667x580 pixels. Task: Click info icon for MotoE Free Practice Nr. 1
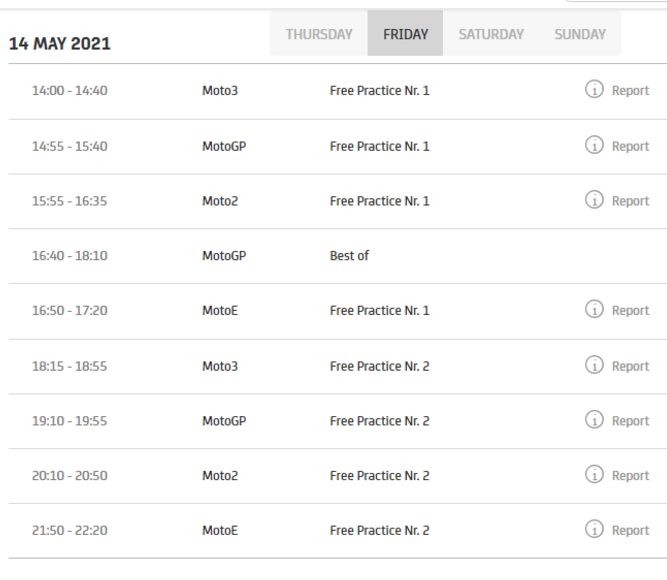(x=594, y=311)
